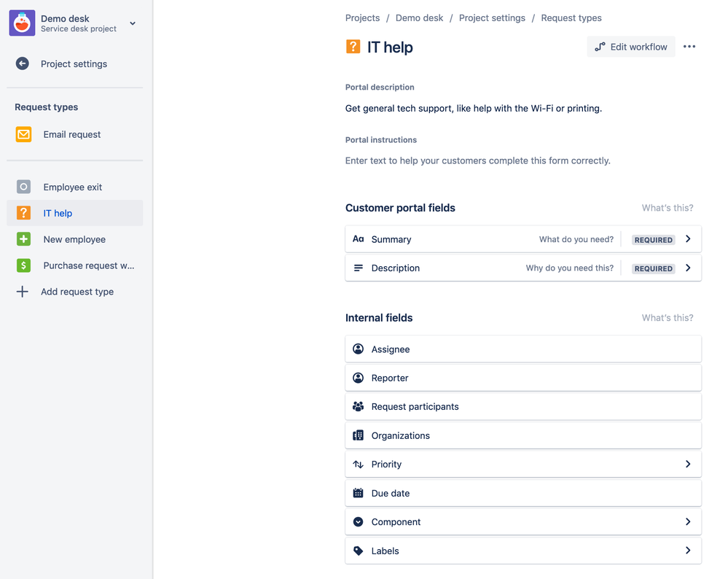Select Email request in the sidebar
The height and width of the screenshot is (579, 728).
pos(71,134)
